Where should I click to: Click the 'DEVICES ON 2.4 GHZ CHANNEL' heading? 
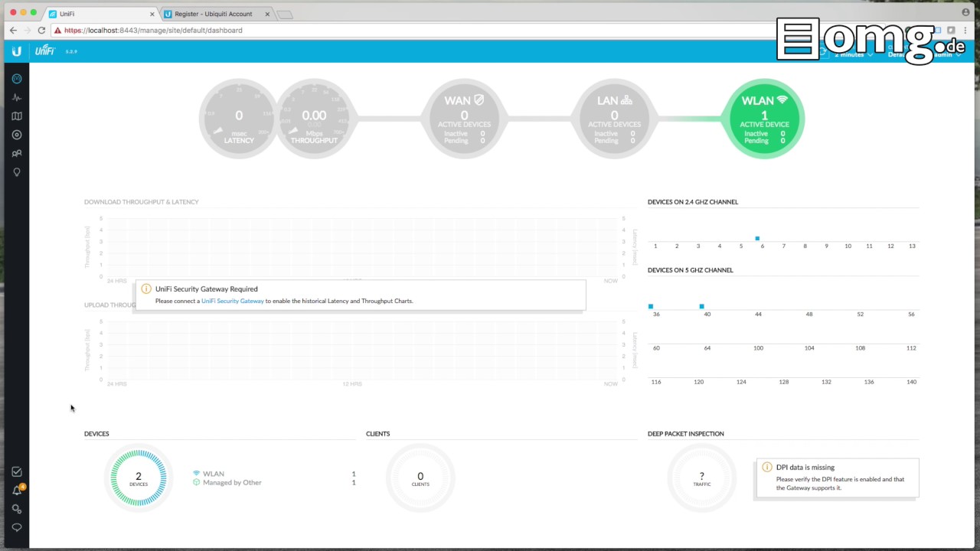693,202
